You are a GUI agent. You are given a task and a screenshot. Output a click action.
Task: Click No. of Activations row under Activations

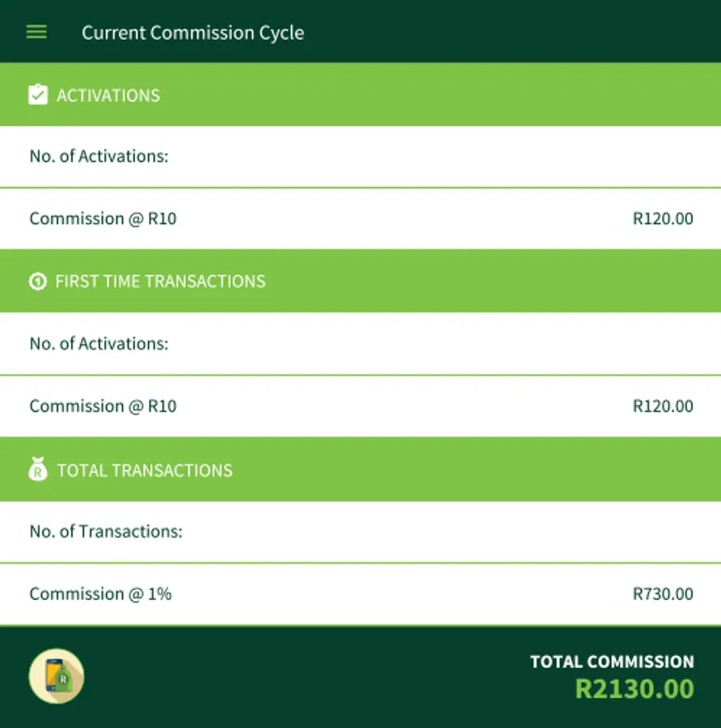[x=99, y=156]
